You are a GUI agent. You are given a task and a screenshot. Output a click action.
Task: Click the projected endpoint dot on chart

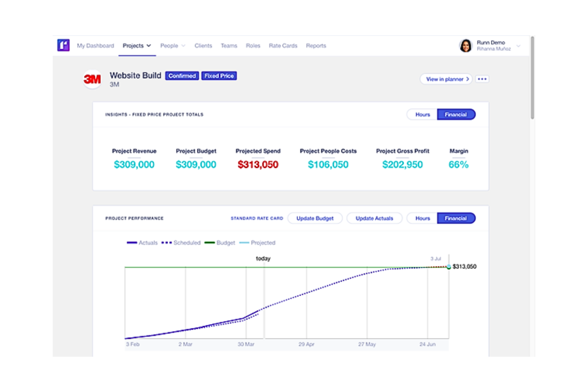(449, 267)
